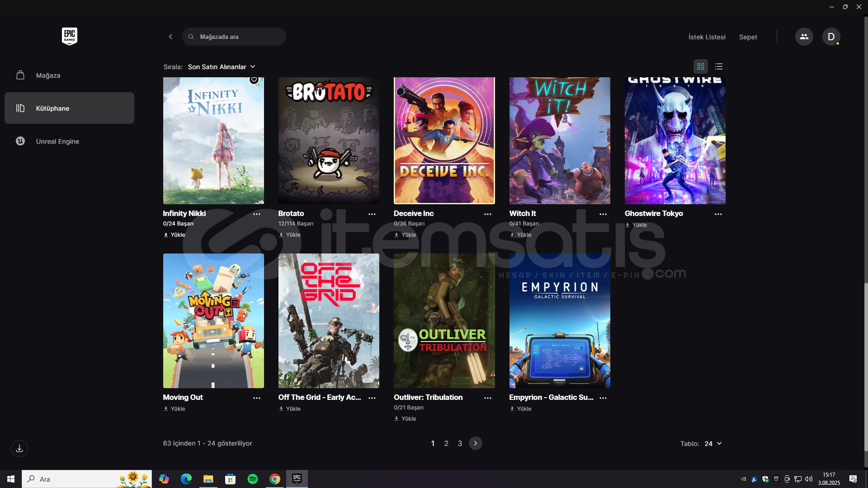The height and width of the screenshot is (488, 868).
Task: Open the D profile avatar
Action: pos(831,37)
